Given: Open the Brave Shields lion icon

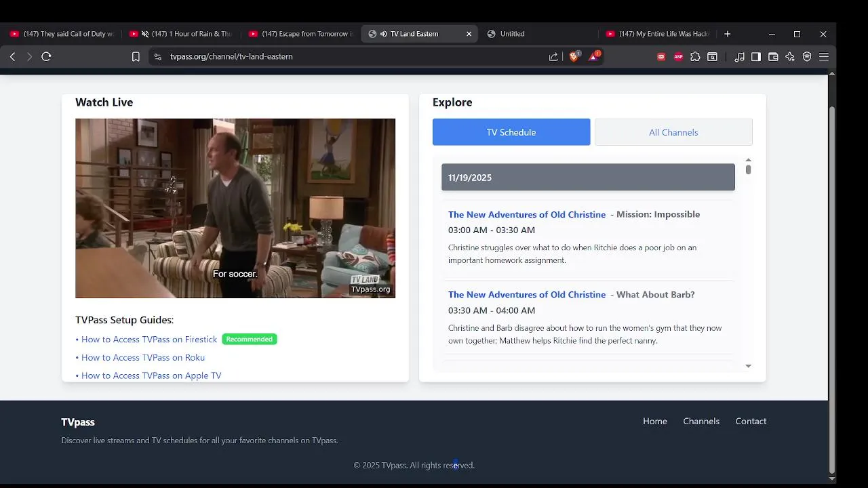Looking at the screenshot, I should [574, 57].
